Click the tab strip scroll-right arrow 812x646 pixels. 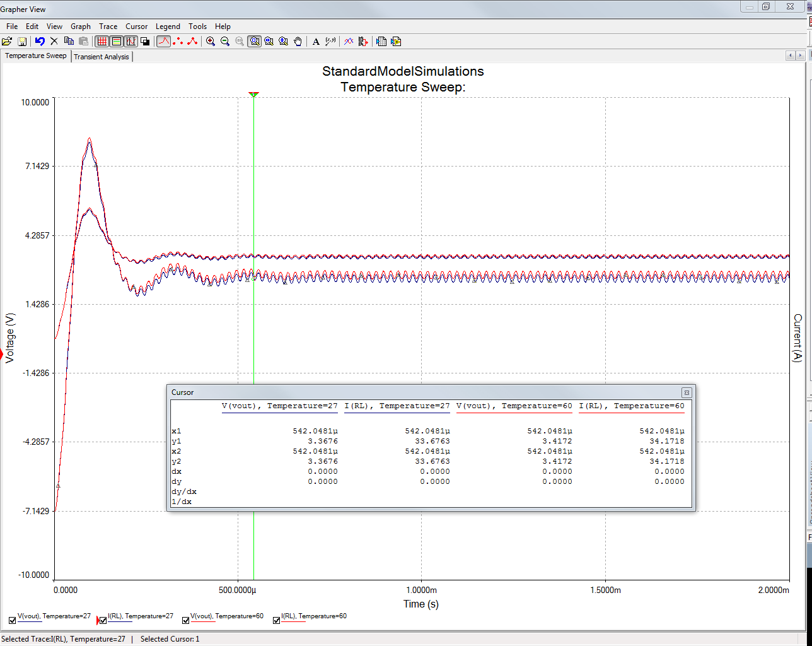tap(799, 56)
